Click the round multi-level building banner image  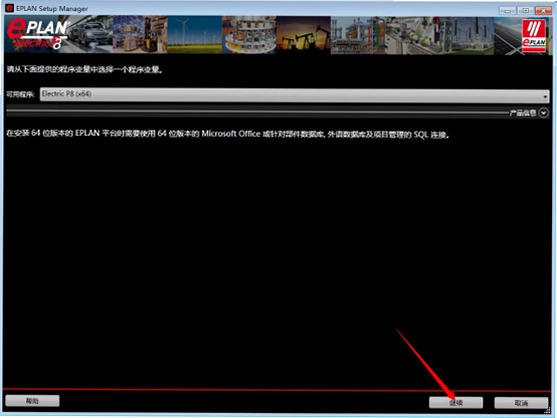tap(249, 35)
